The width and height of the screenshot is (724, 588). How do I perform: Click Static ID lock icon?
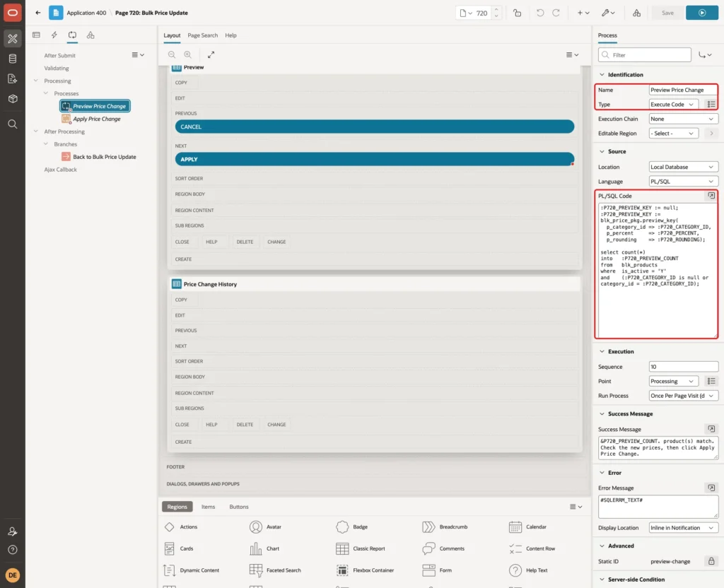(x=711, y=561)
